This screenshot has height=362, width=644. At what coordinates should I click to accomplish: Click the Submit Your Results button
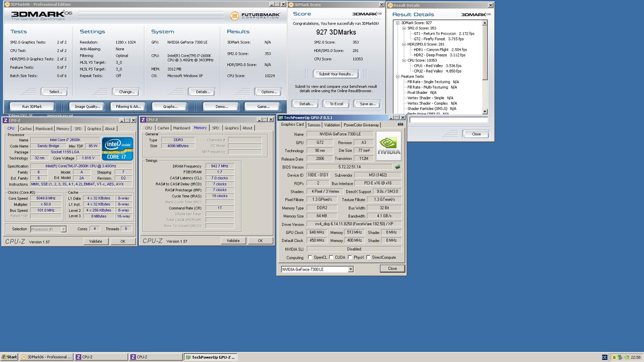(336, 74)
